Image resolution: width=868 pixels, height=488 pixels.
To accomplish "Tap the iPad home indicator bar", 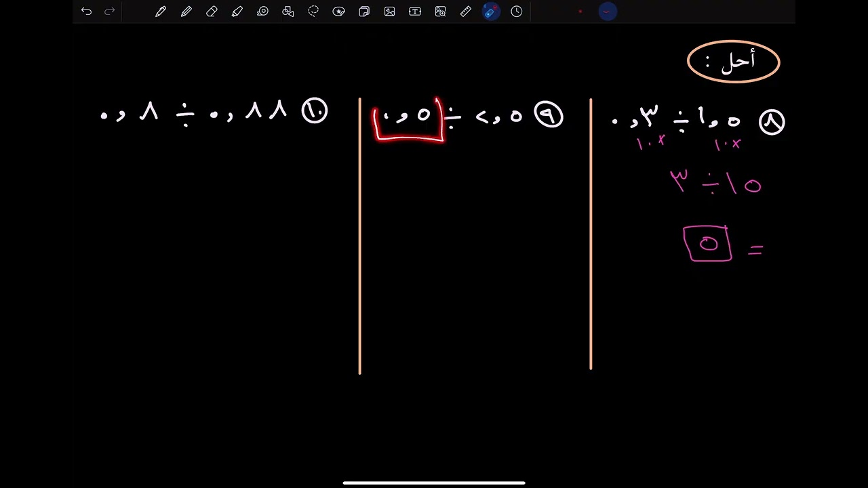I will click(x=434, y=483).
